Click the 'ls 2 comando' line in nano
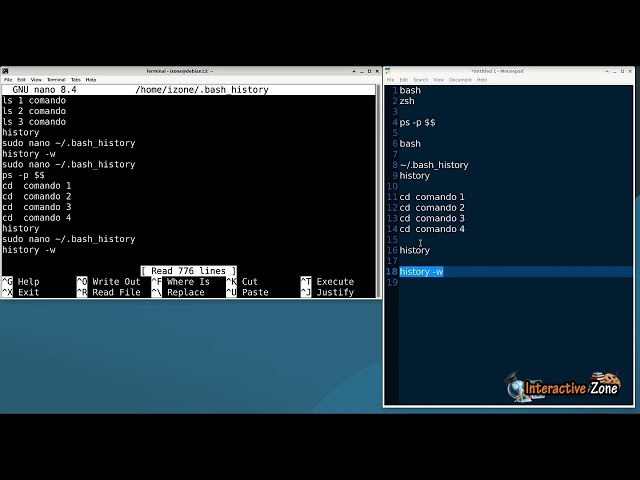This screenshot has height=480, width=640. coord(34,111)
